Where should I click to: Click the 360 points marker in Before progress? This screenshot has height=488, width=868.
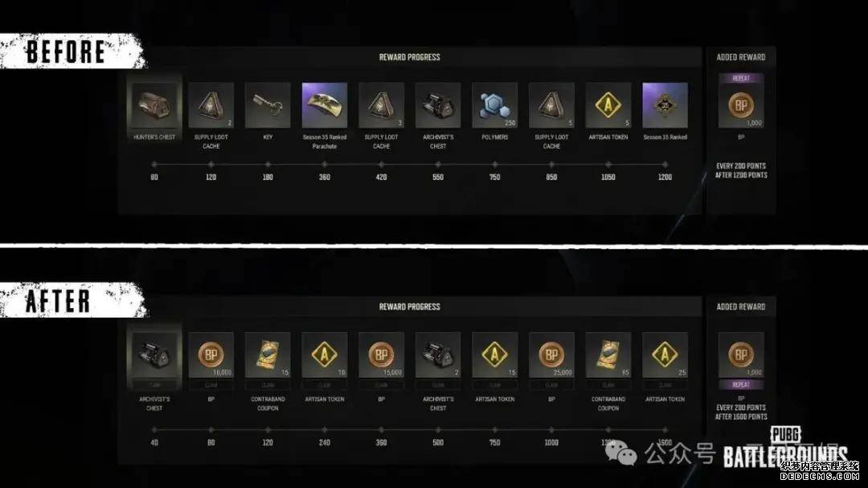pos(325,165)
